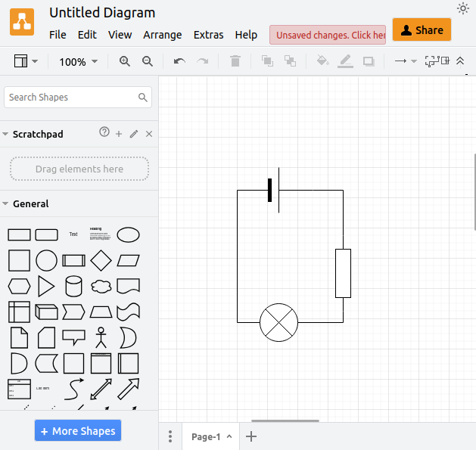Select the Rounded Rectangle shape

coord(46,234)
